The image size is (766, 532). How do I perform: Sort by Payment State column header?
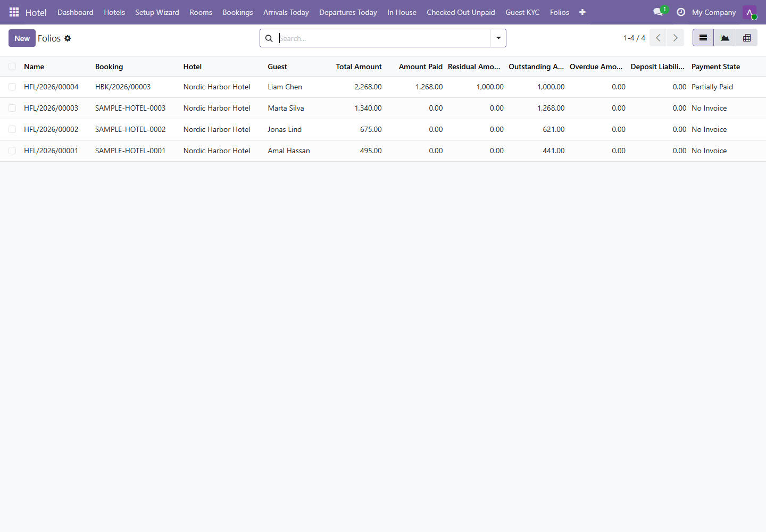click(x=715, y=66)
